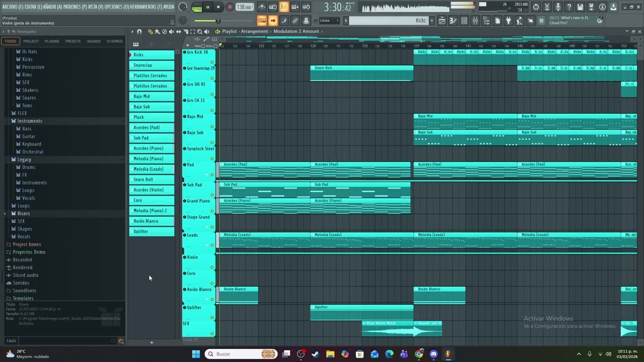Click the browser search magnifier icon near TAGS
644x362 pixels.
(x=121, y=341)
